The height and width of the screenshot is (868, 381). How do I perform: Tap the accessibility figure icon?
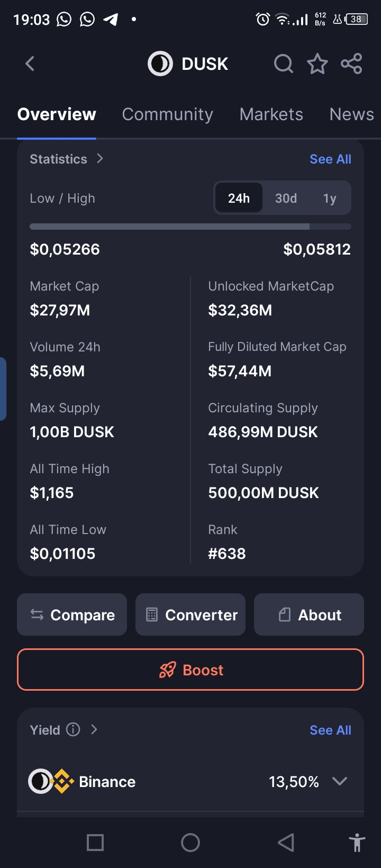(357, 842)
